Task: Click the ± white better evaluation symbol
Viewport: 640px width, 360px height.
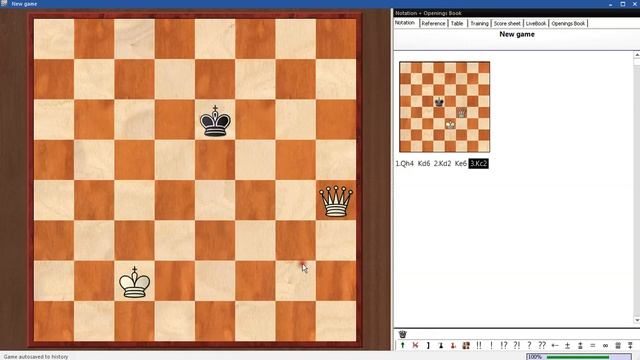Action: pyautogui.click(x=567, y=345)
